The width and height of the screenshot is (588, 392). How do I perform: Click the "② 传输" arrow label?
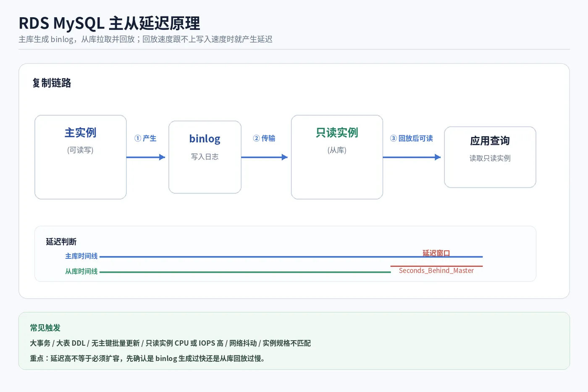point(264,138)
